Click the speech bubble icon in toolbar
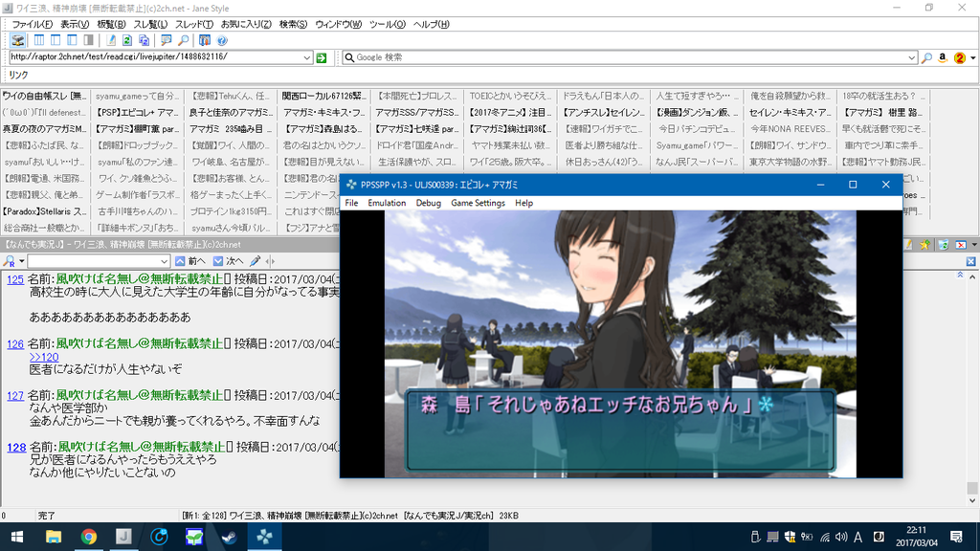980x551 pixels. 166,40
